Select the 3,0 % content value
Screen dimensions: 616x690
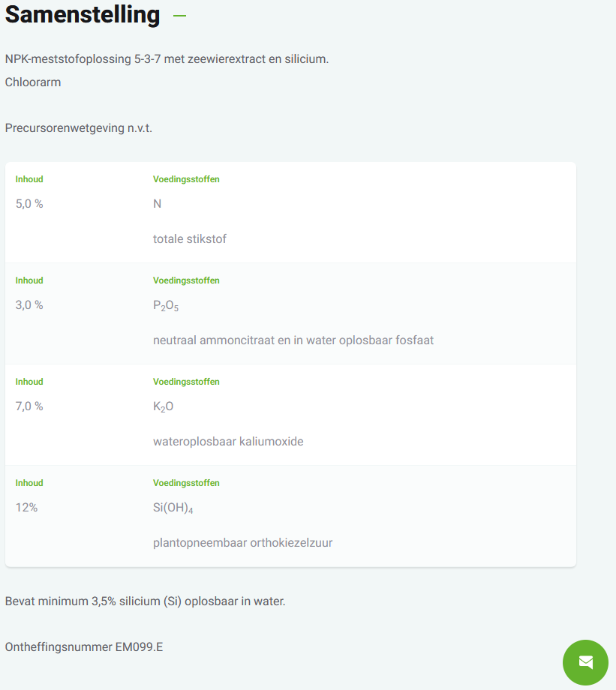[x=29, y=304]
